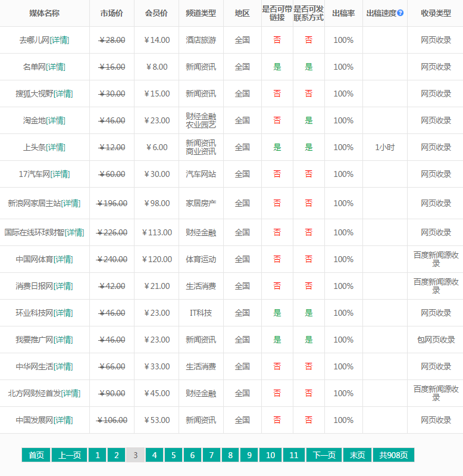463x476 pixels.
Task: Jump to page 11
Action: click(293, 455)
